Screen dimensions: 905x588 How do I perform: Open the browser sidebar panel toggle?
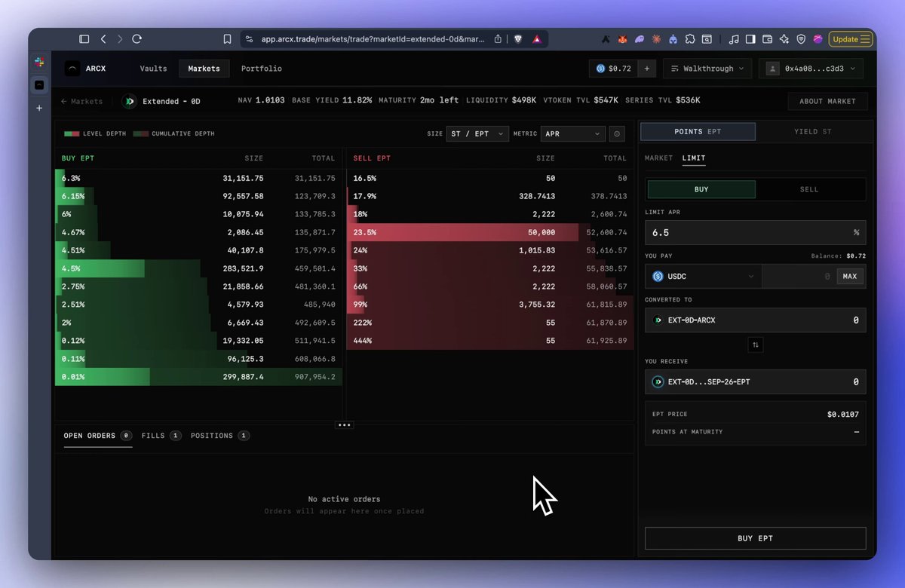tap(84, 39)
